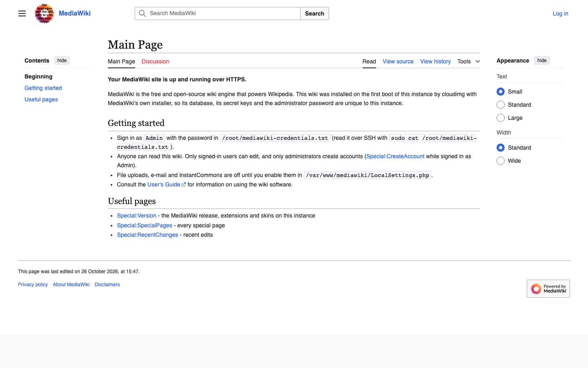Click the /var/www/mediawiki/LocalSettings.php code text
588x368 pixels.
point(367,175)
